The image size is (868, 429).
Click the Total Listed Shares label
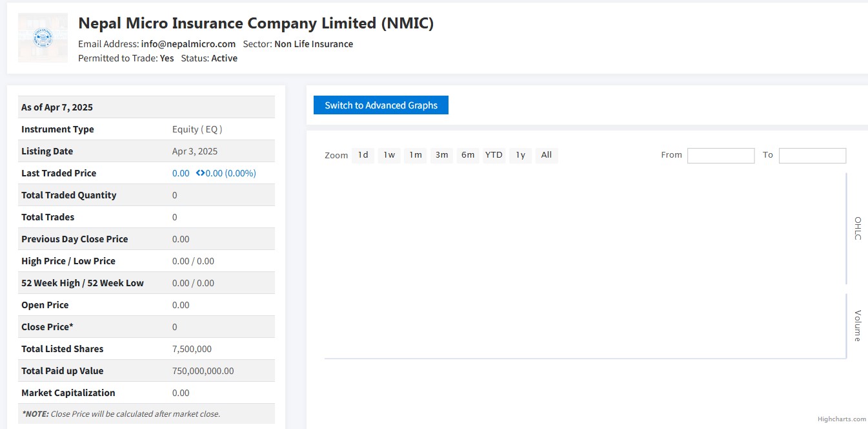coord(63,349)
